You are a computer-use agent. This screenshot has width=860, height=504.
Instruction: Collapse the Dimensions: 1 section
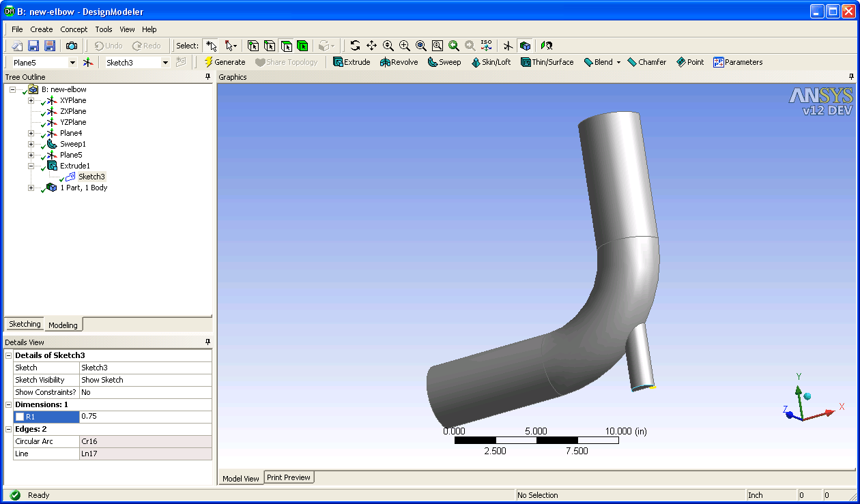click(x=9, y=404)
